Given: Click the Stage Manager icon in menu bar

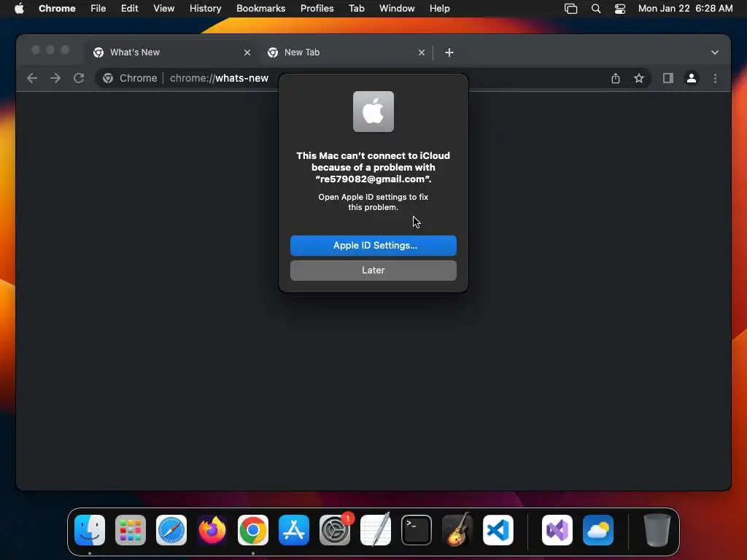Looking at the screenshot, I should pyautogui.click(x=570, y=8).
